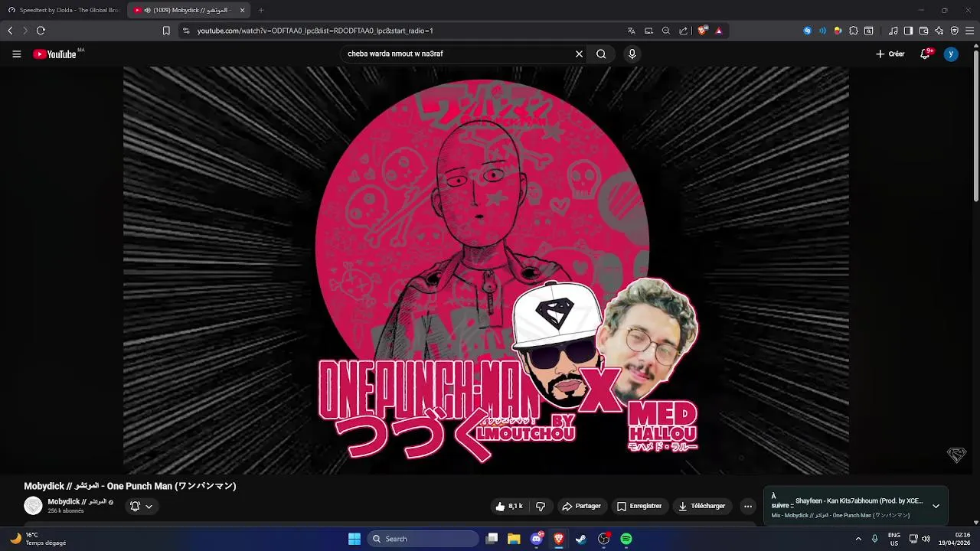The height and width of the screenshot is (551, 980).
Task: Dislike the video with thumbs down
Action: point(541,506)
